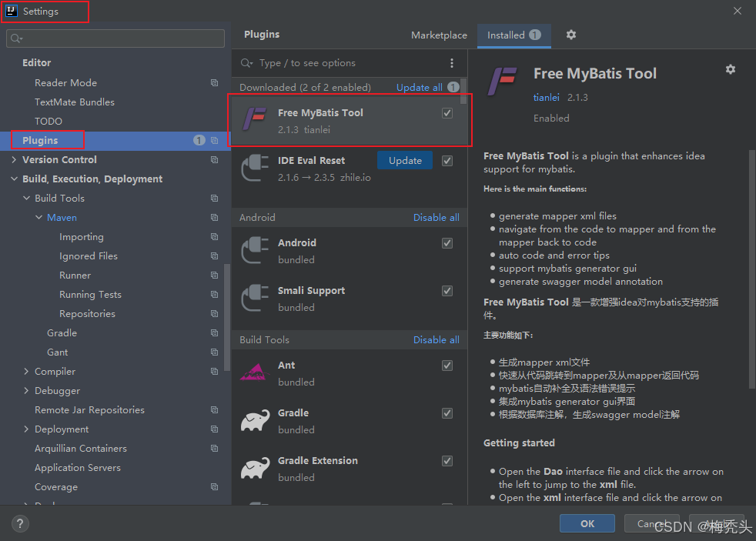Click the IntelliJ logo in title bar
Screen dimensions: 756x541
[x=11, y=11]
